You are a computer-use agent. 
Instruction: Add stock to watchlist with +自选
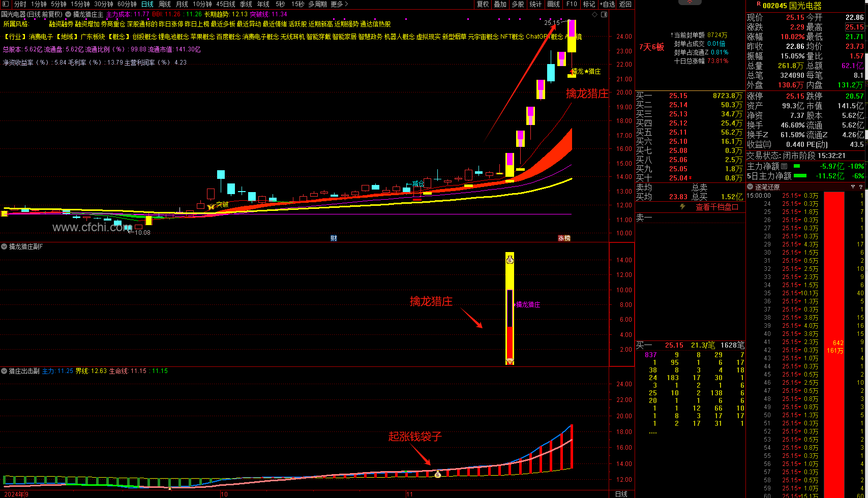pos(607,4)
